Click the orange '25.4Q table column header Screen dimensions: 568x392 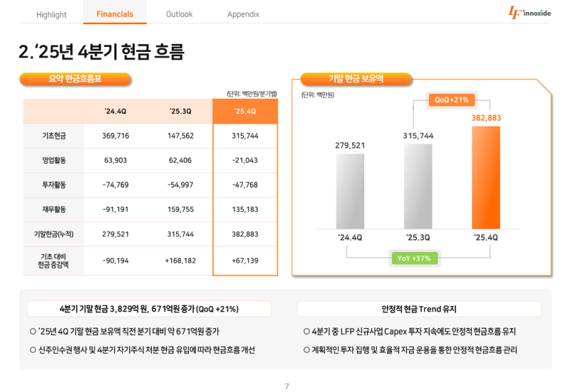(x=245, y=111)
